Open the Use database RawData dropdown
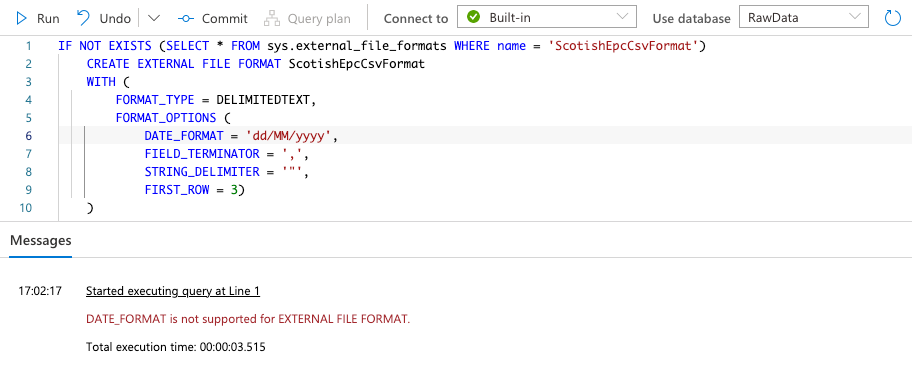Image resolution: width=912 pixels, height=377 pixels. (804, 17)
